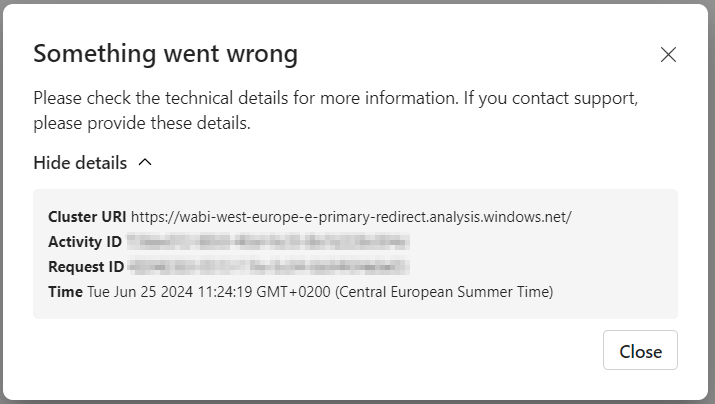Click the Time label in details
This screenshot has height=404, width=715.
pos(65,292)
